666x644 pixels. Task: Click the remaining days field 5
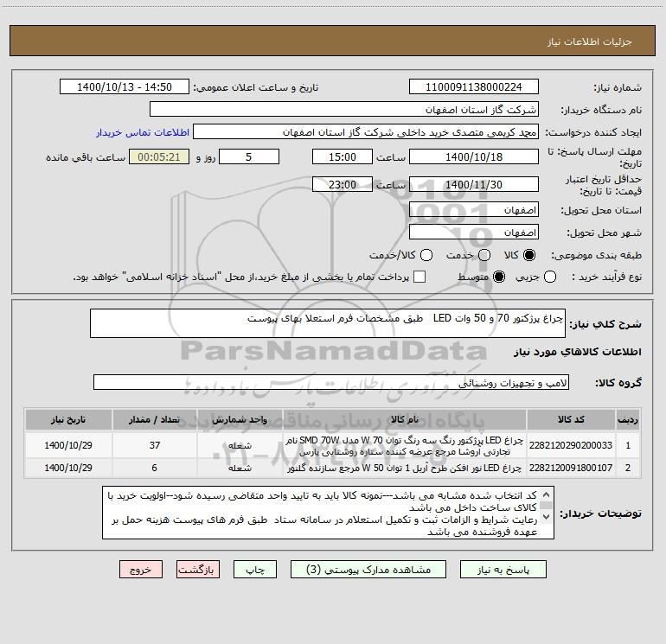[x=249, y=156]
